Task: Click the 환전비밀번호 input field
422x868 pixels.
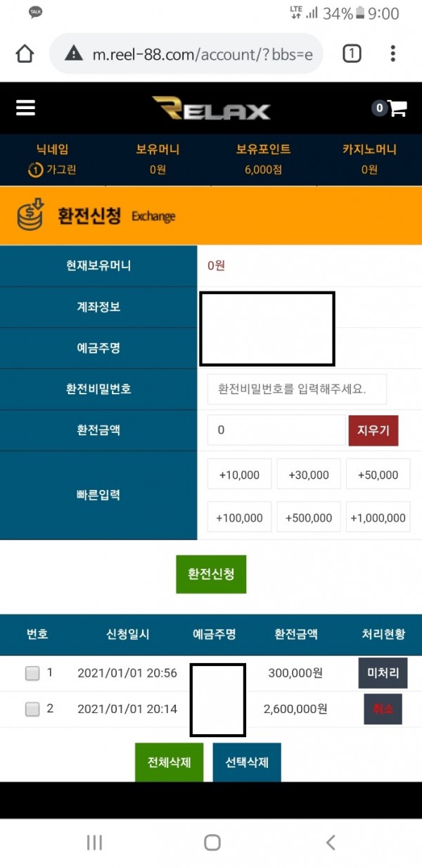Action: (x=297, y=389)
